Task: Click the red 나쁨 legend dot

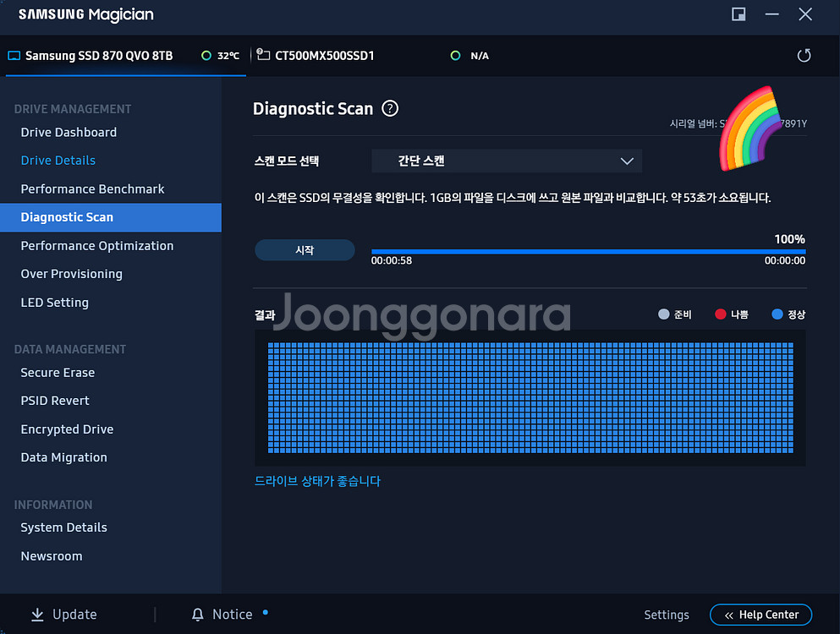Action: pyautogui.click(x=721, y=314)
